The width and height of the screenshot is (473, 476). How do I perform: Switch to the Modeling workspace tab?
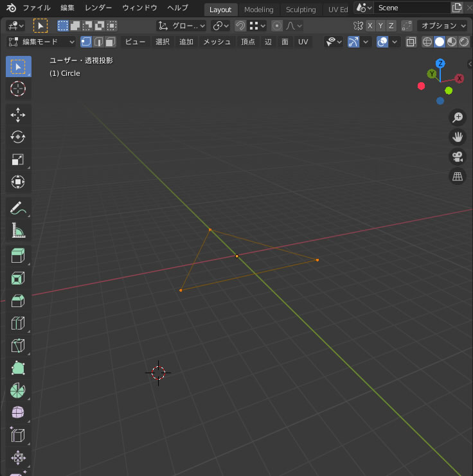click(258, 10)
